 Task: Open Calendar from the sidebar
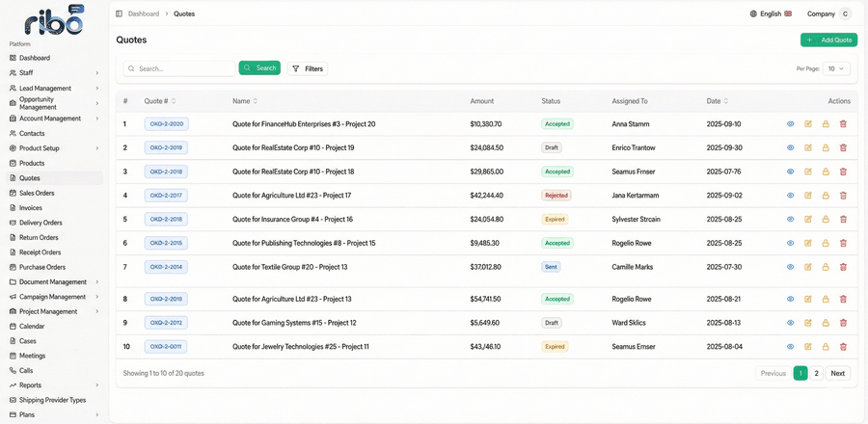54,326
